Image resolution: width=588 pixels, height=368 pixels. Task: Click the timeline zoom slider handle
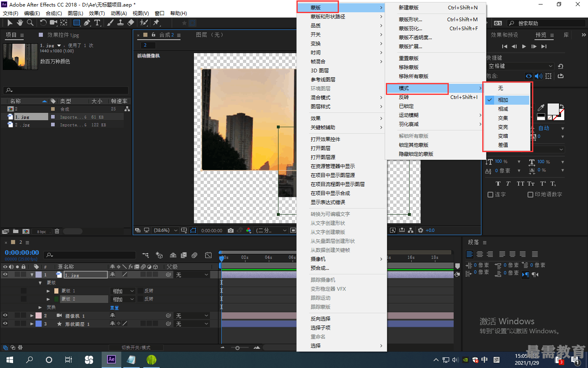(x=238, y=348)
